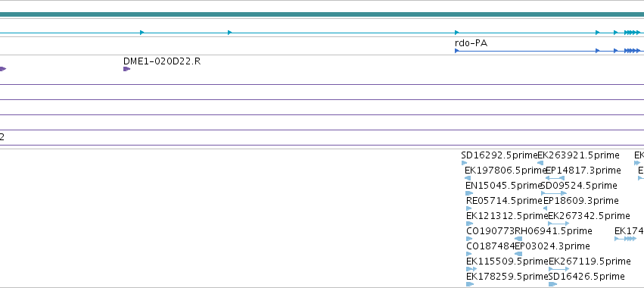Select the teal gene model line above rdo-PA
644x288 pixels.
[x=322, y=33]
